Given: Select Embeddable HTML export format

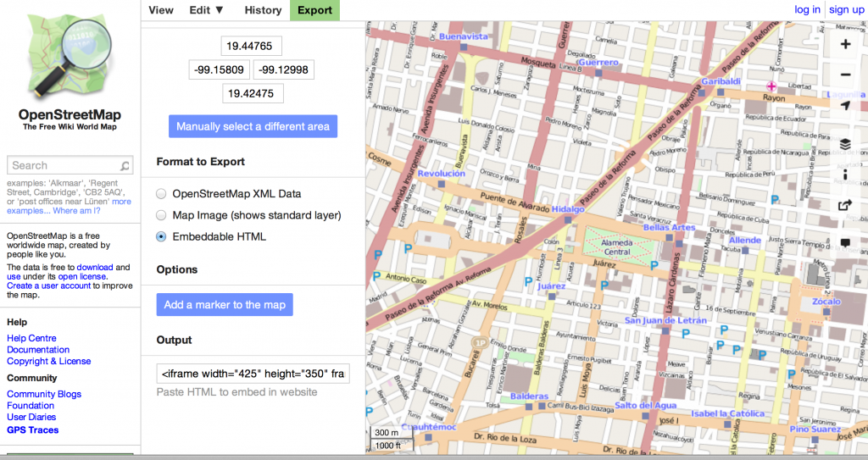Looking at the screenshot, I should [x=161, y=237].
